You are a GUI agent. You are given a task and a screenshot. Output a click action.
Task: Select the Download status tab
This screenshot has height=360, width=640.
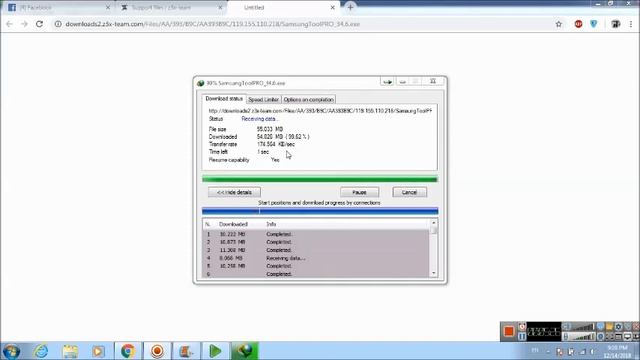(224, 99)
